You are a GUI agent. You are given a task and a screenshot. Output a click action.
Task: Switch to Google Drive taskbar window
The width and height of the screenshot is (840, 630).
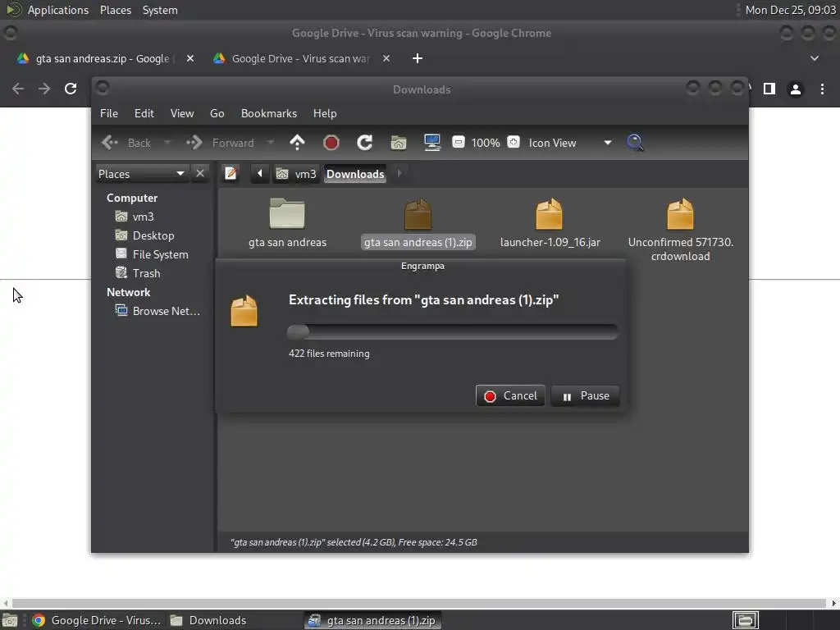pyautogui.click(x=97, y=620)
